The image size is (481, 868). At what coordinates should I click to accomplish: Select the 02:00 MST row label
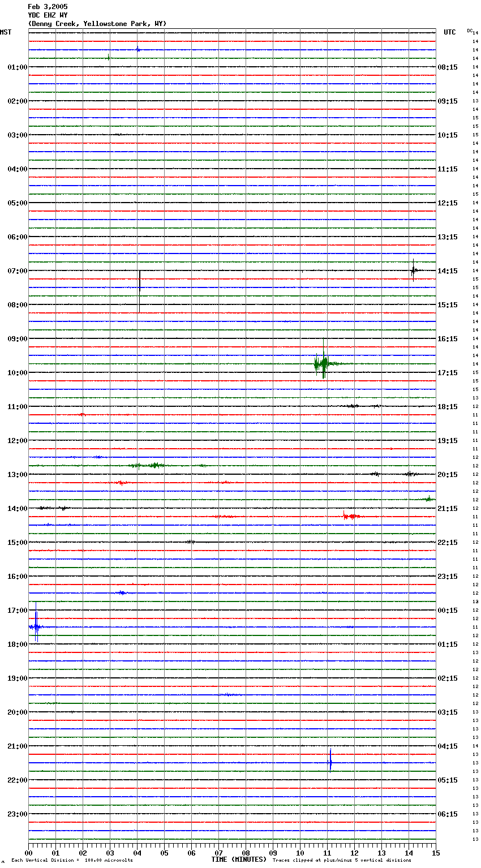(18, 101)
